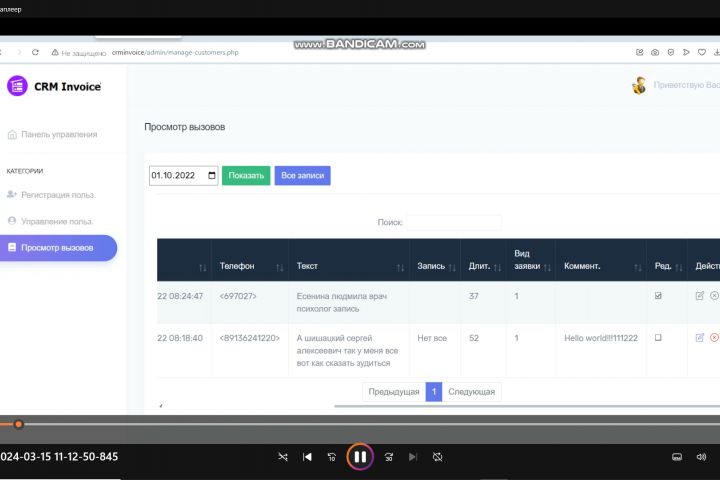Toggle shuffle mode in the player

283,457
